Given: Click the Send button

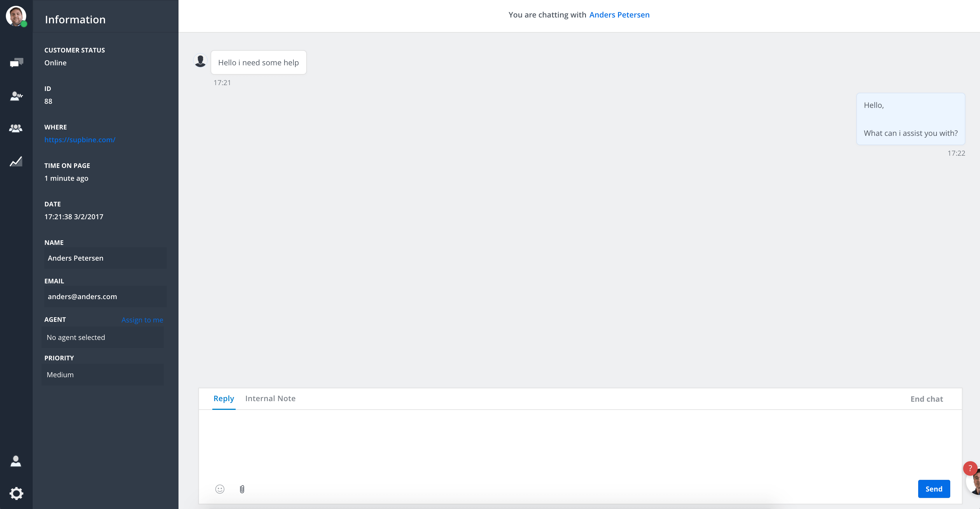Looking at the screenshot, I should [934, 489].
